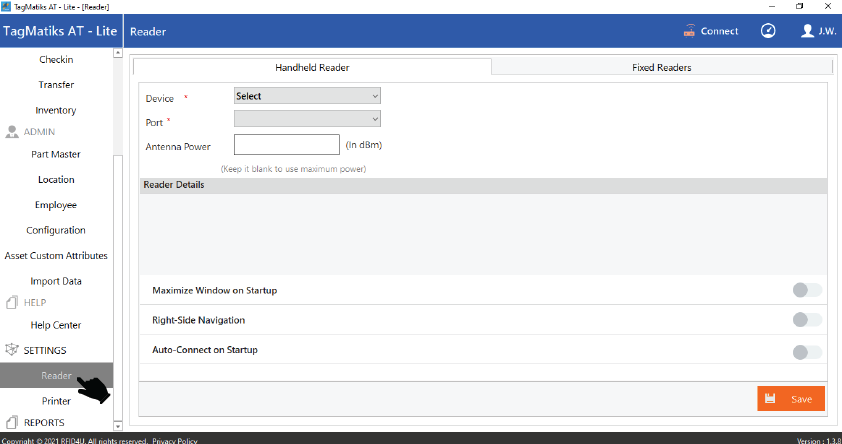
Task: Open the J.W. user profile icon
Action: 808,31
